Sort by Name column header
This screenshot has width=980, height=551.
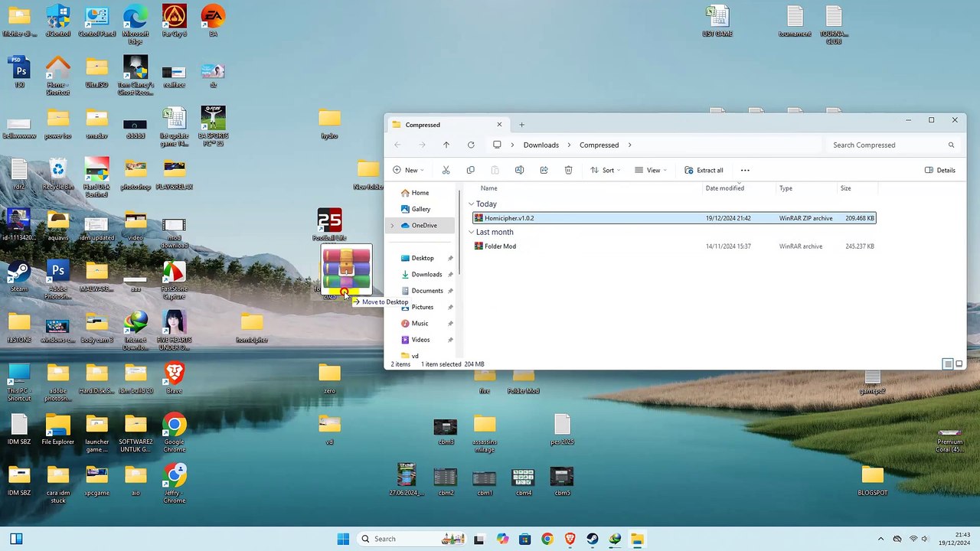[488, 188]
